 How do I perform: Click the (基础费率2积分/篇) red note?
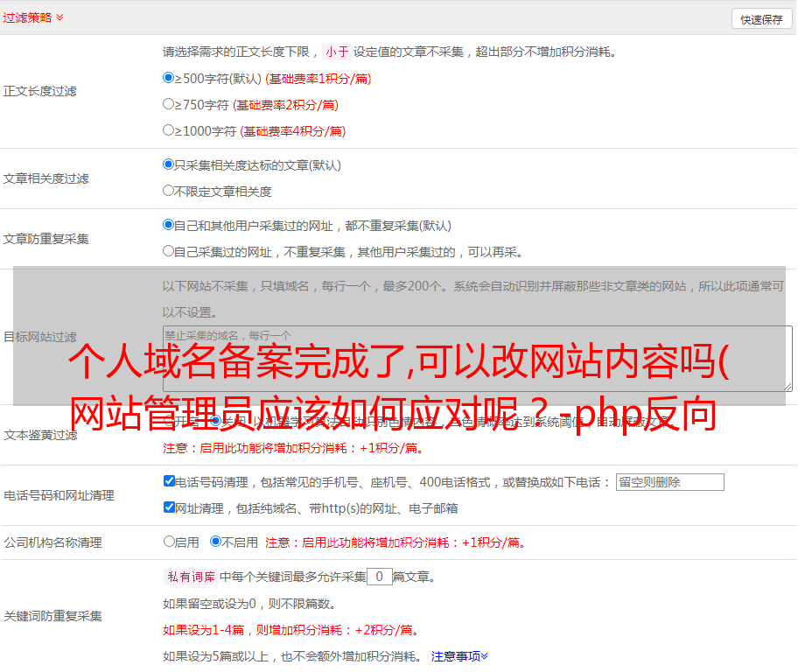[285, 105]
